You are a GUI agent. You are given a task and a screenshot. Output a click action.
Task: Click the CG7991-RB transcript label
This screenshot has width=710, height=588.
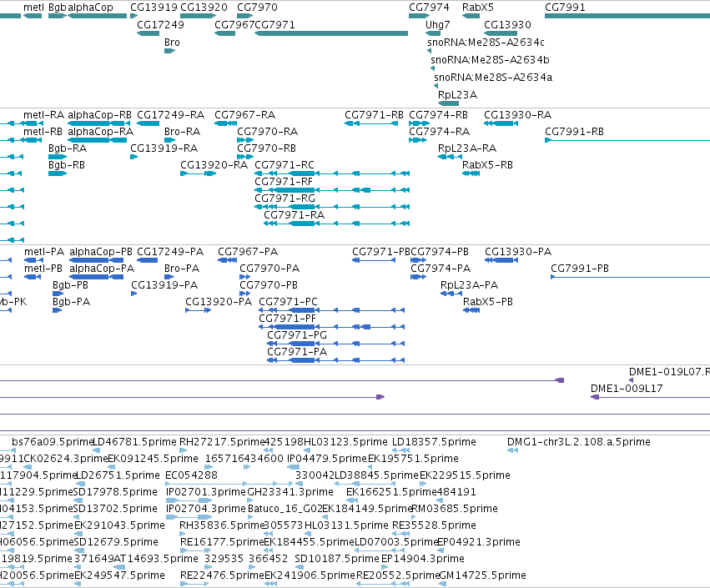(x=574, y=132)
